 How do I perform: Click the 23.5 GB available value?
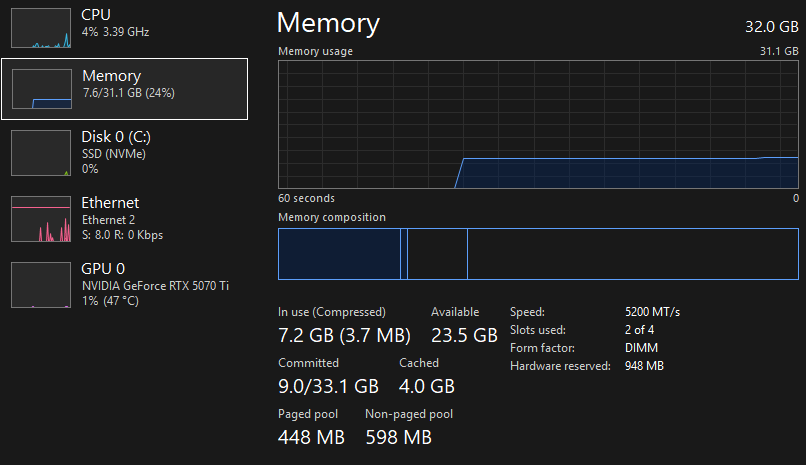[464, 335]
